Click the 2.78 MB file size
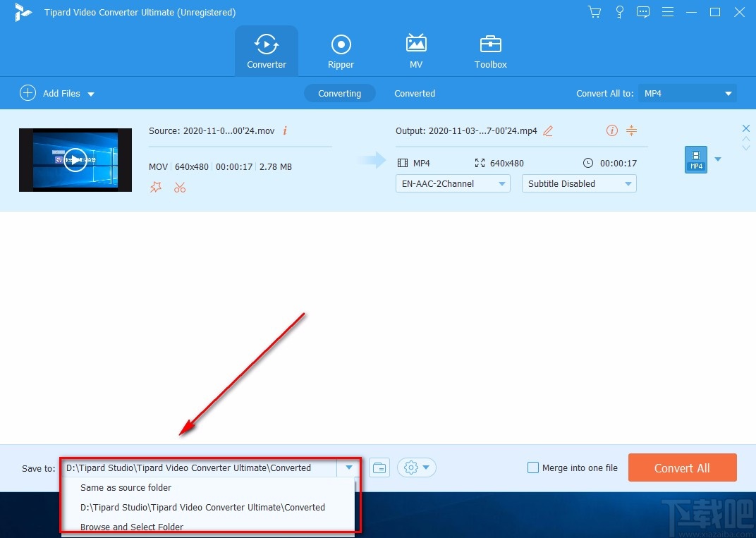Image resolution: width=756 pixels, height=538 pixels. point(275,167)
